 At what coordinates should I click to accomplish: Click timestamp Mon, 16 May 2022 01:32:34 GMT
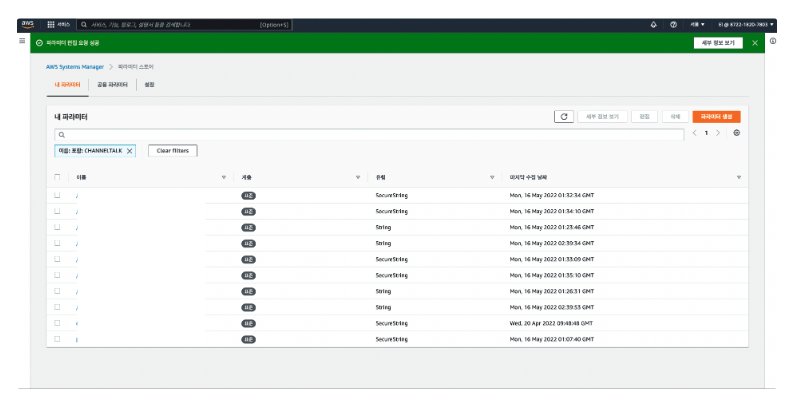click(552, 195)
